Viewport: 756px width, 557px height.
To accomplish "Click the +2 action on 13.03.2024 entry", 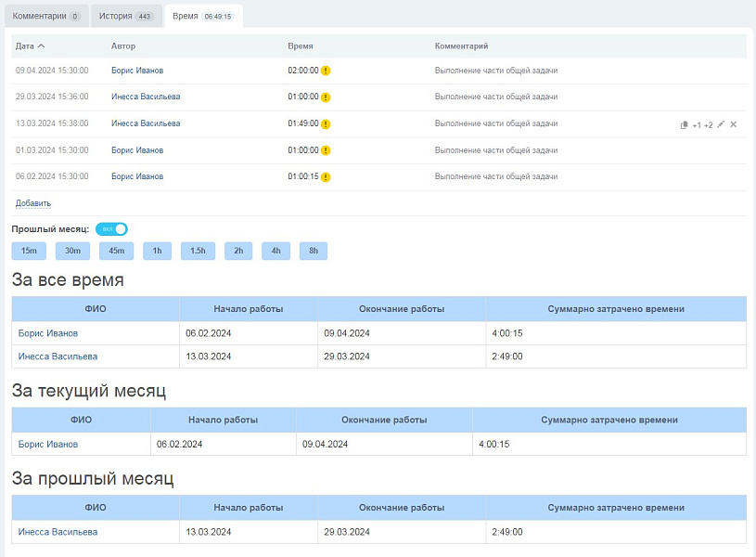I will (709, 124).
